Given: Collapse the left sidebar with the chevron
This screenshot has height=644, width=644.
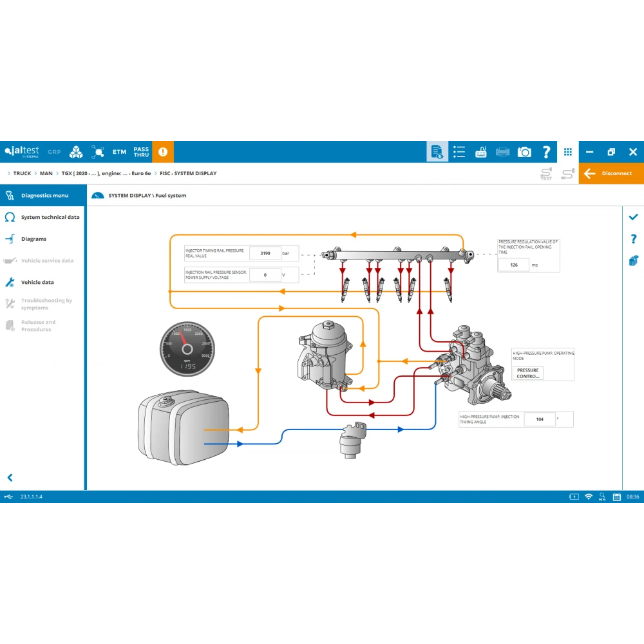Looking at the screenshot, I should 10,478.
